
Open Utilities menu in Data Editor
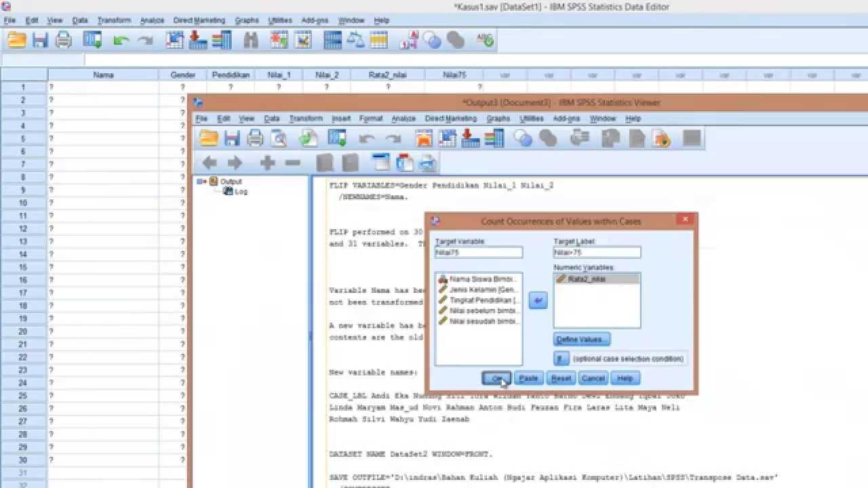[x=280, y=20]
